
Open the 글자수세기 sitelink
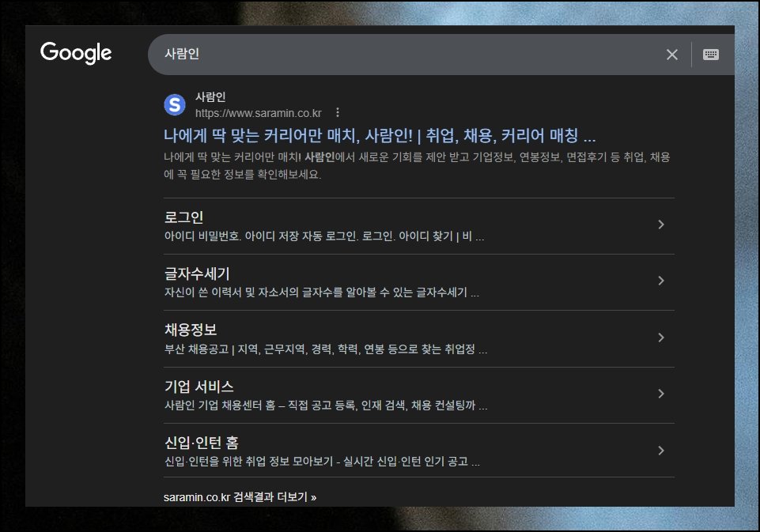click(x=197, y=274)
